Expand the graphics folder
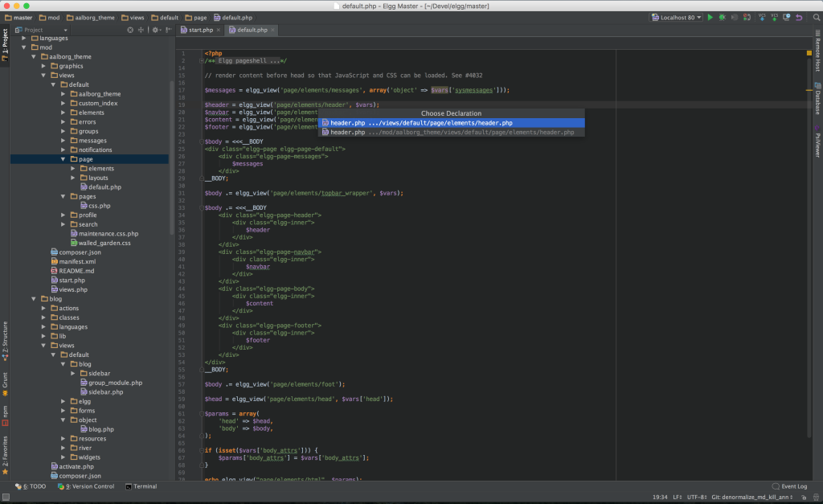Image resolution: width=823 pixels, height=504 pixels. tap(43, 66)
